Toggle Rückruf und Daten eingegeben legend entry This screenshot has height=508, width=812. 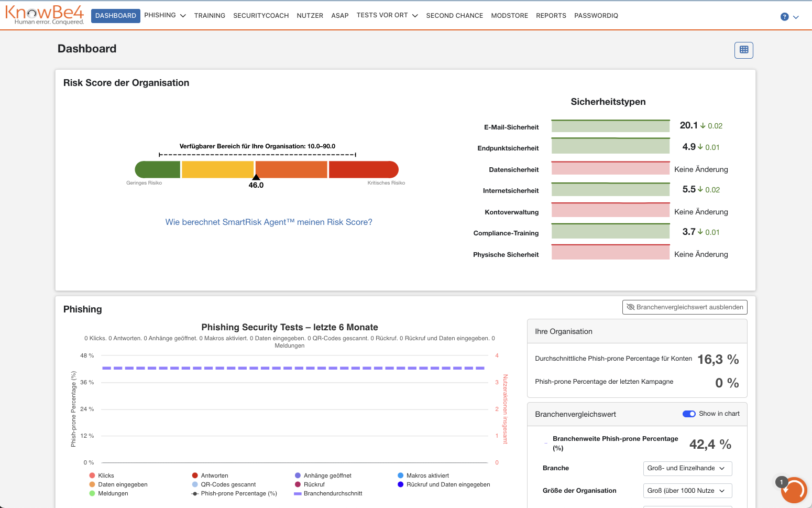[444, 484]
